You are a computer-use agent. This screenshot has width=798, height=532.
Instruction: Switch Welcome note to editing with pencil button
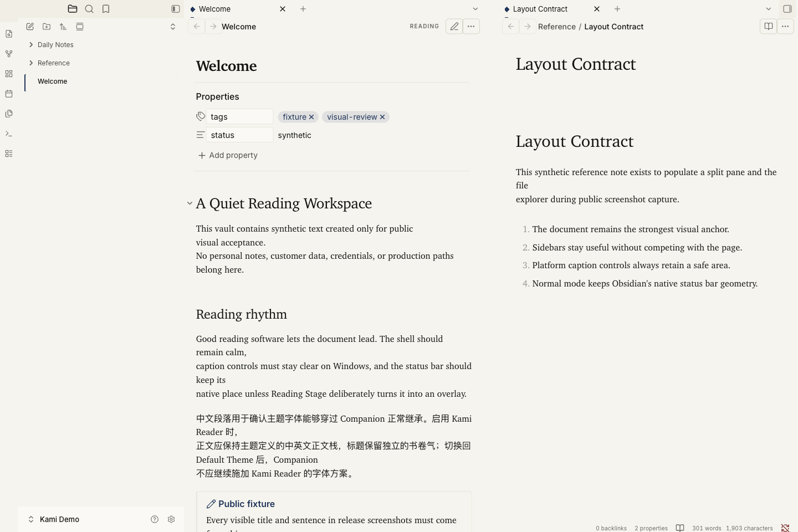click(x=454, y=27)
